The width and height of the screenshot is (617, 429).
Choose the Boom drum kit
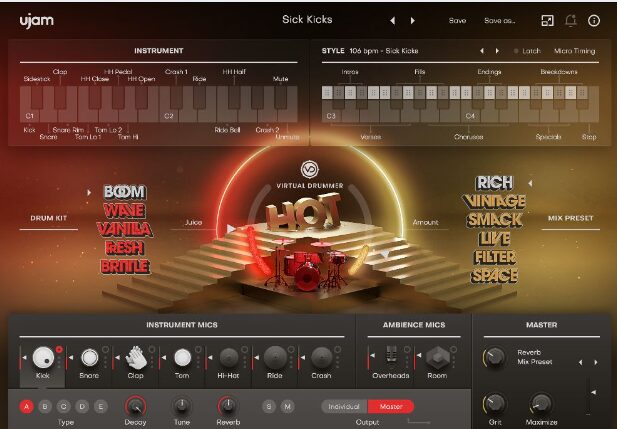124,192
